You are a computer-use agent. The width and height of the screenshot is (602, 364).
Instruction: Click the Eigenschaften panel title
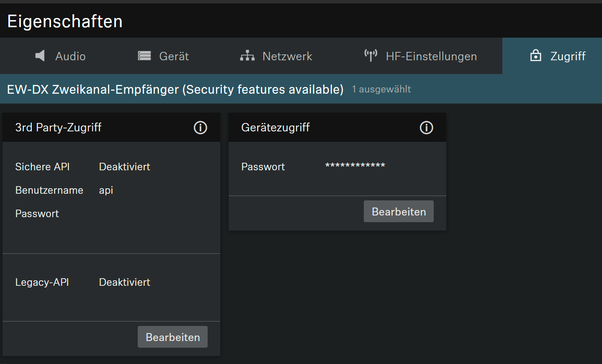[x=65, y=21]
